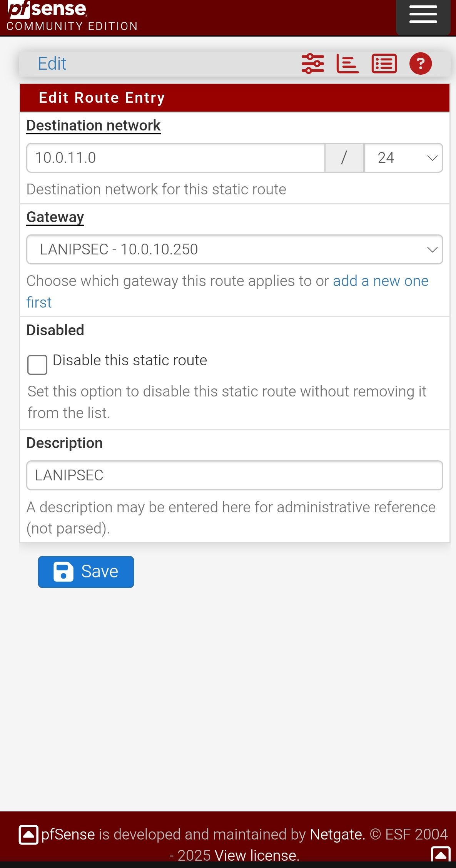Toggle the Disable this static route checkbox
This screenshot has width=456, height=868.
coord(37,365)
